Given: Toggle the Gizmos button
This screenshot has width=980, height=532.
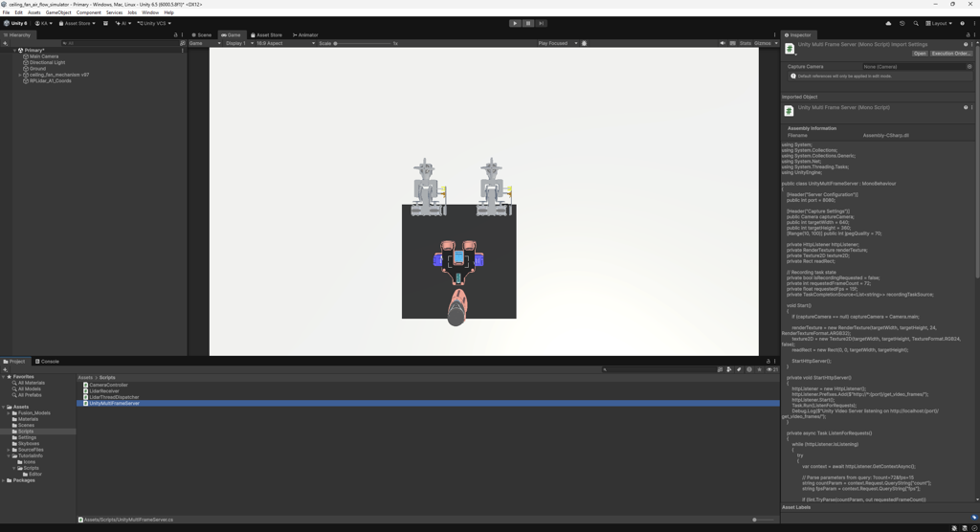Looking at the screenshot, I should tap(763, 43).
